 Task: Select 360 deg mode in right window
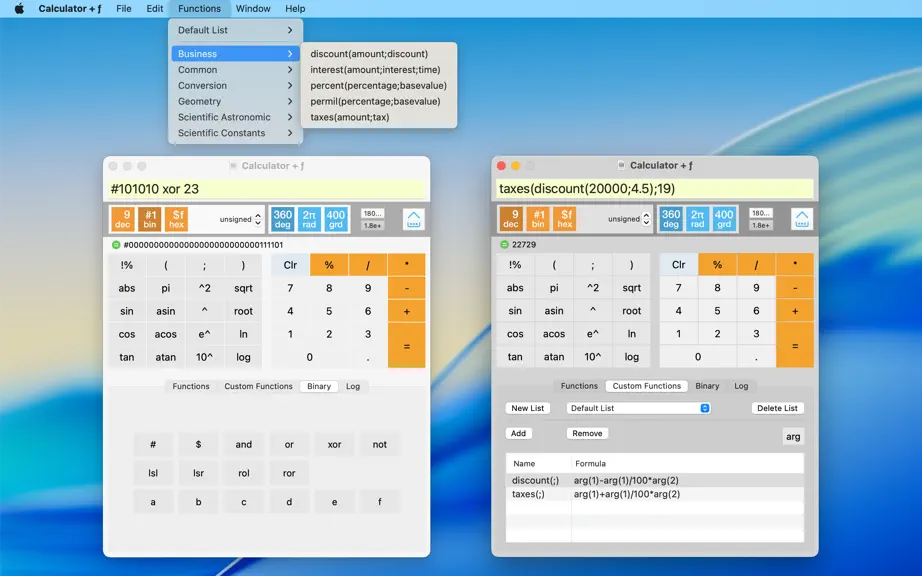670,218
